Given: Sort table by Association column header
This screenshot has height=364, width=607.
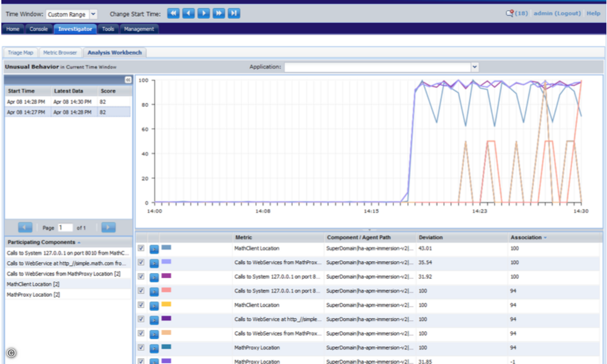Looking at the screenshot, I should click(528, 237).
